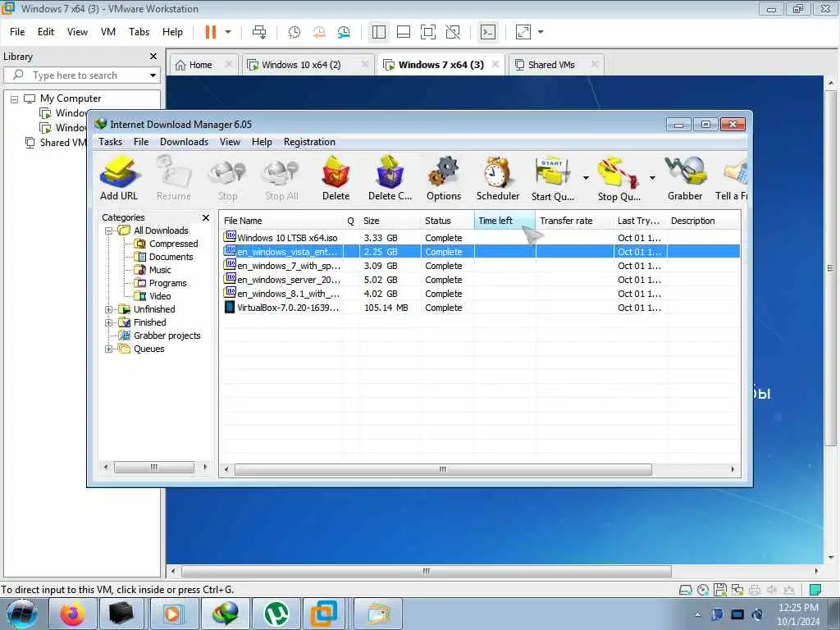Expand the Queues category

(108, 349)
